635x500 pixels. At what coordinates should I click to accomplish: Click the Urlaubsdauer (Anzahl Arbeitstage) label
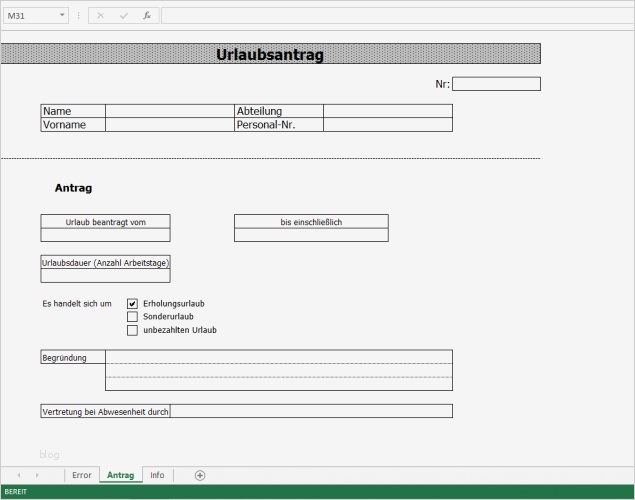tap(105, 262)
